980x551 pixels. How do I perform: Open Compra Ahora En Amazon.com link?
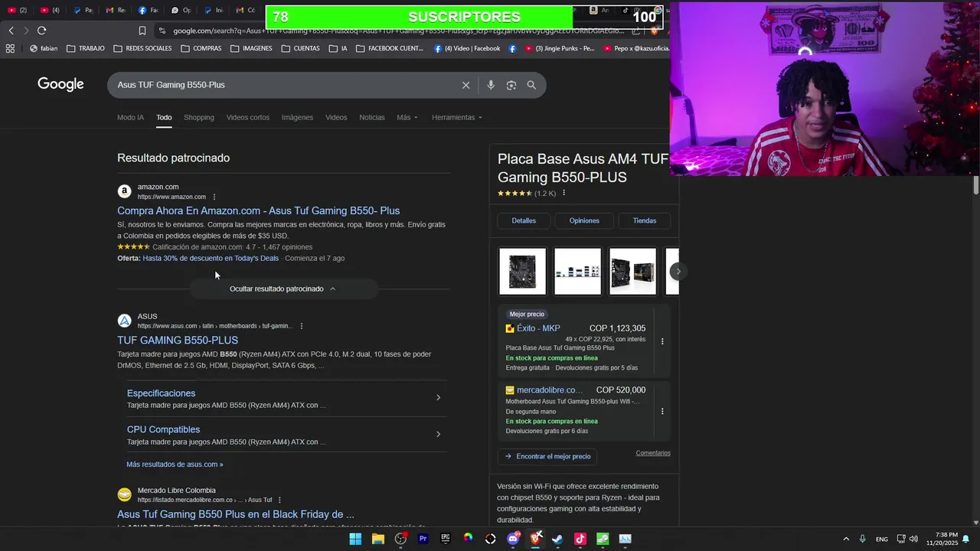[x=258, y=210]
